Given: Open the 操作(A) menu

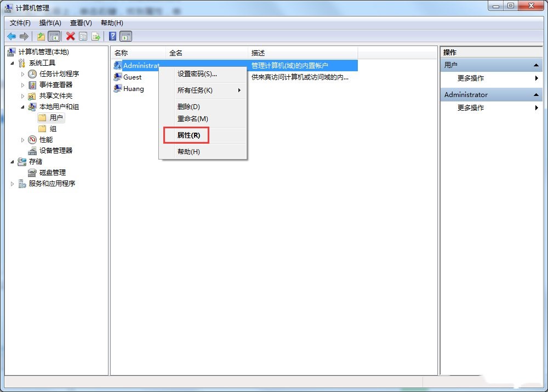Looking at the screenshot, I should [x=50, y=23].
